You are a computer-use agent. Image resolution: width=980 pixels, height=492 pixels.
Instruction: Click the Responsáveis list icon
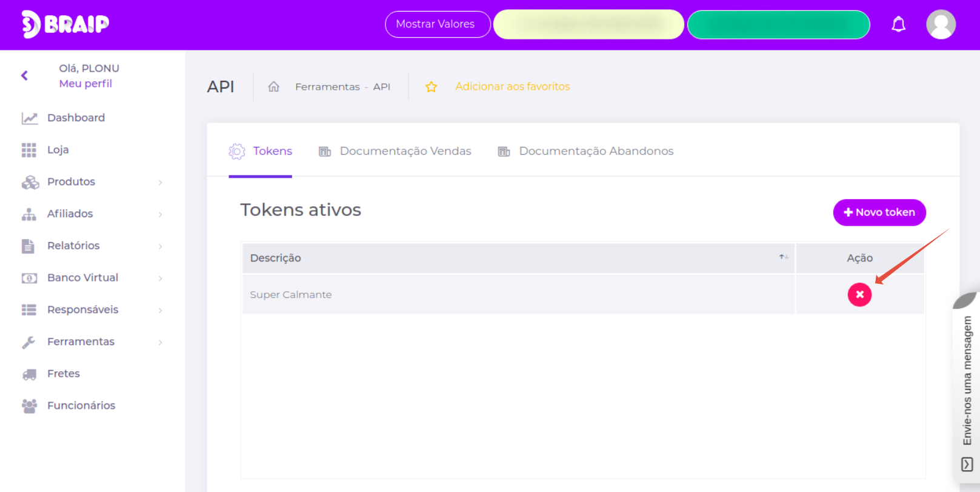(29, 310)
